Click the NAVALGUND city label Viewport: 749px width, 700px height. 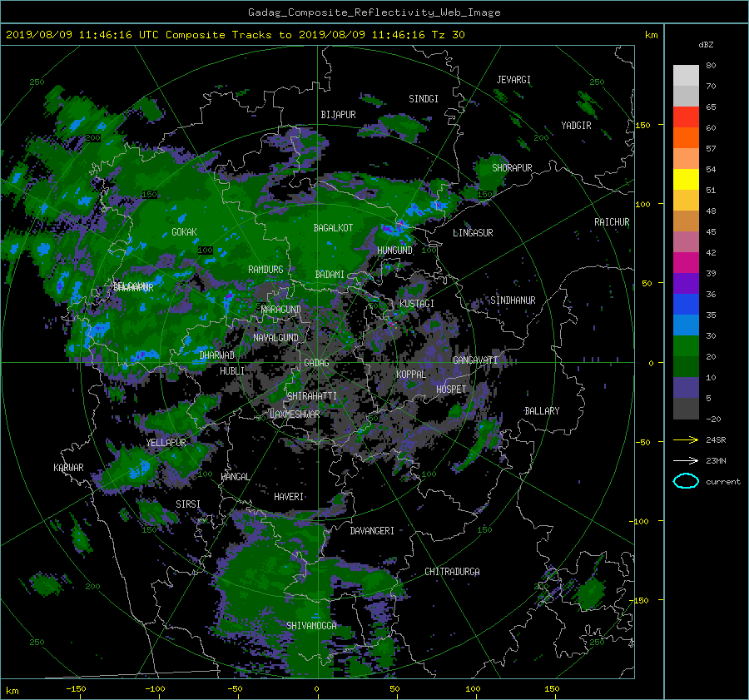point(275,338)
